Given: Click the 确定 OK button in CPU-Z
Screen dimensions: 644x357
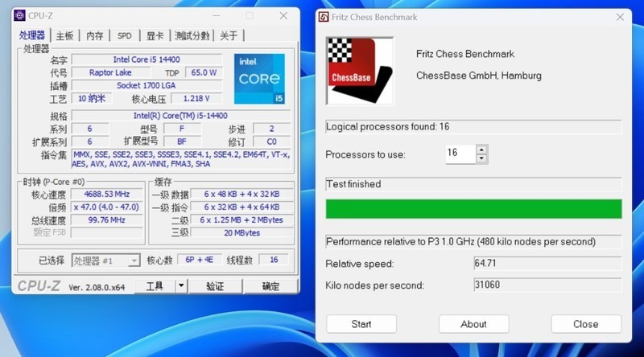Looking at the screenshot, I should pyautogui.click(x=270, y=286).
